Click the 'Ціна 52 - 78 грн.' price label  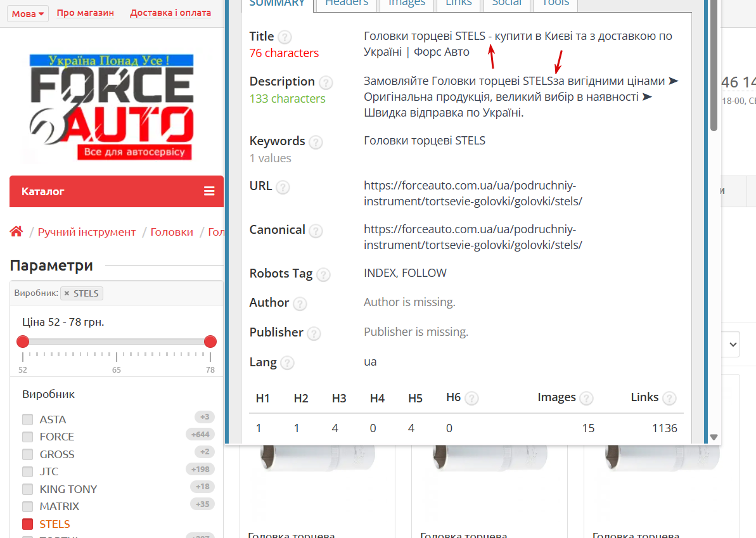(63, 321)
